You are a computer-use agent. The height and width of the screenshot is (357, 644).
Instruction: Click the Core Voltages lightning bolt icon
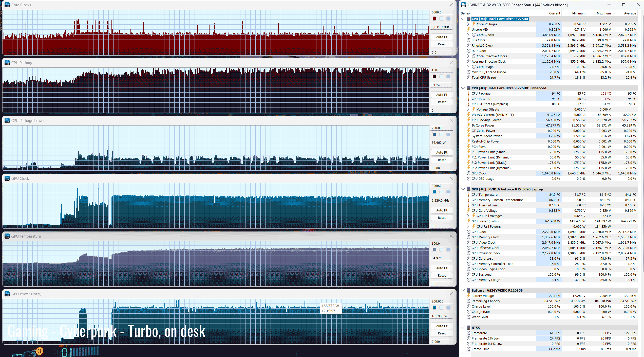(x=473, y=24)
